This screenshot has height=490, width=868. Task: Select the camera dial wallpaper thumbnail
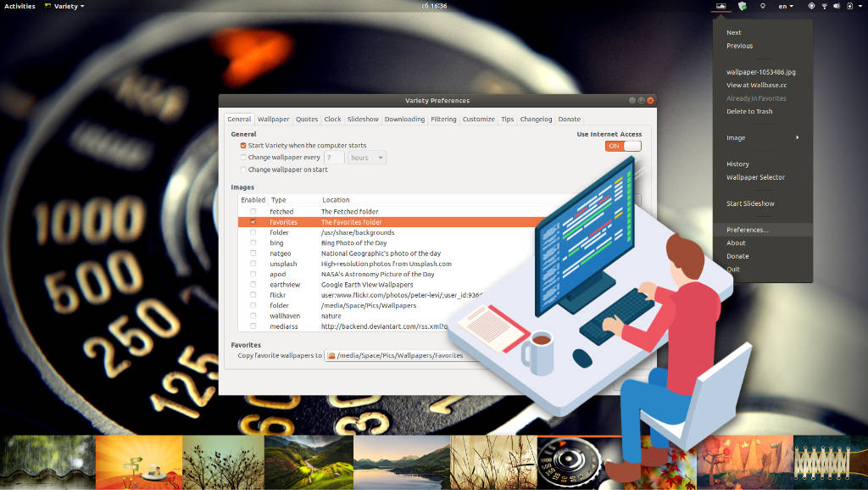coord(576,462)
